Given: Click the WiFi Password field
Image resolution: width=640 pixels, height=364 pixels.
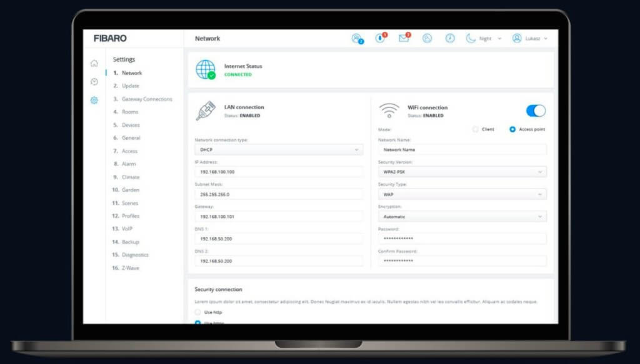Looking at the screenshot, I should (x=462, y=239).
